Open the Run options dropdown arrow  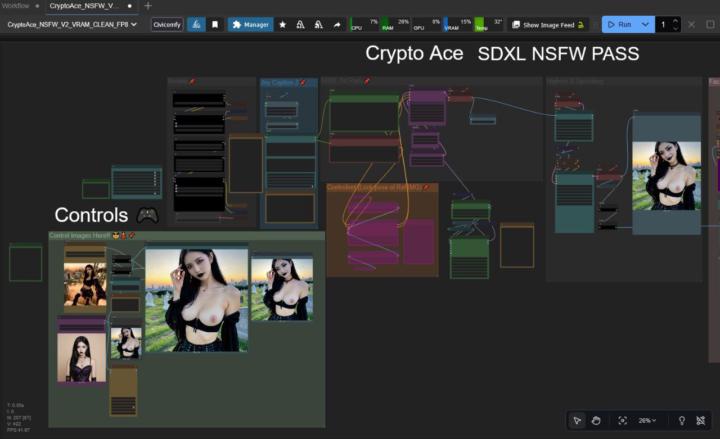click(645, 24)
